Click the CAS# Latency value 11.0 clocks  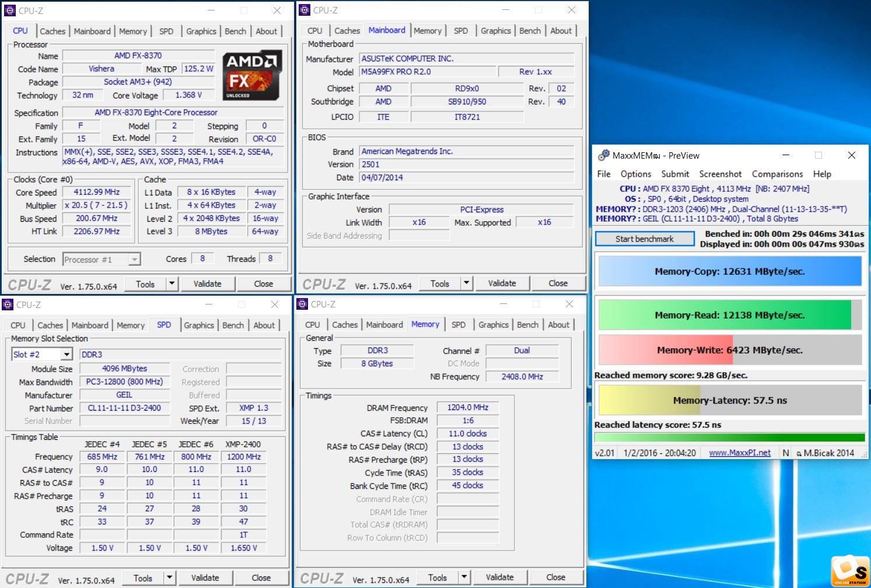pyautogui.click(x=468, y=433)
